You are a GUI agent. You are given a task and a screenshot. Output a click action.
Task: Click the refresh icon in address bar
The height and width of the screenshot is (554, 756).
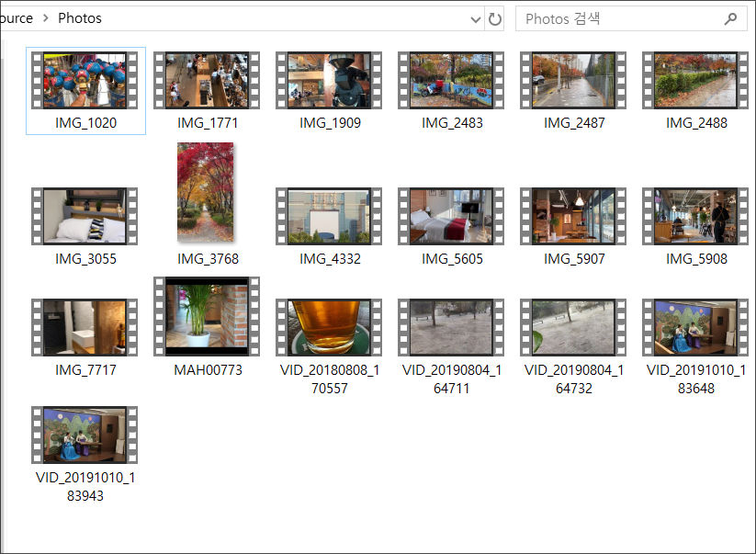pos(495,19)
